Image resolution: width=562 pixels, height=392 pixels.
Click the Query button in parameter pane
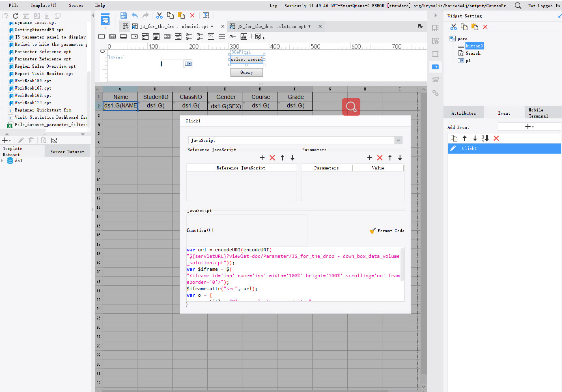point(247,72)
